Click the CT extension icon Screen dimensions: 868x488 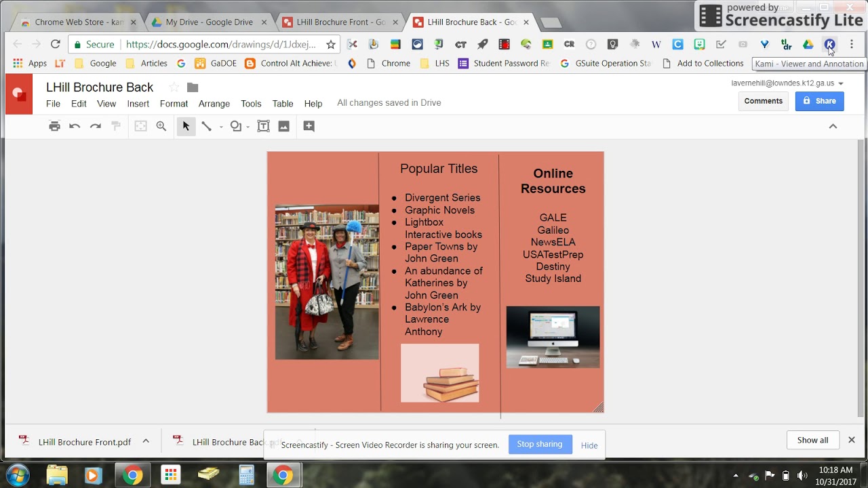pyautogui.click(x=460, y=44)
